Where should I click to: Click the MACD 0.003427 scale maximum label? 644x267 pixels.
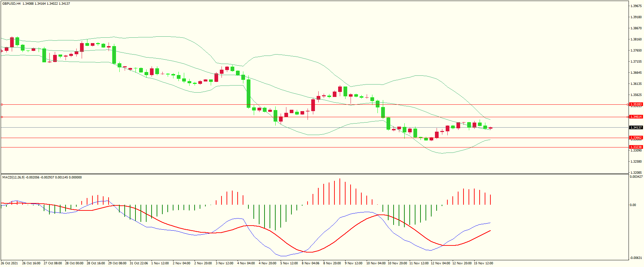636,177
